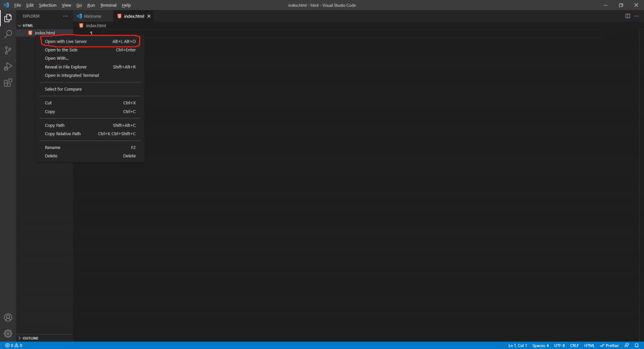Choose Copy Path in context menu
The width and height of the screenshot is (644, 349).
(90, 125)
